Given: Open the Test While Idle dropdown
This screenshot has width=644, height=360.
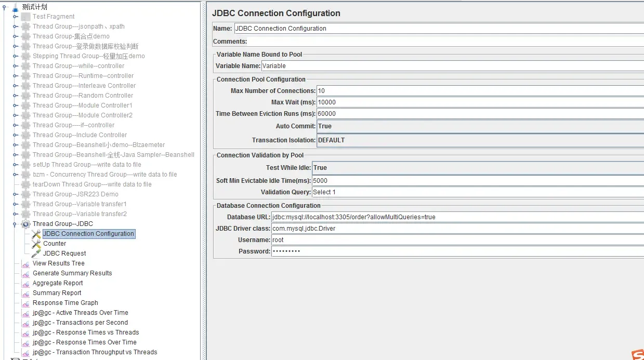Looking at the screenshot, I should click(476, 168).
